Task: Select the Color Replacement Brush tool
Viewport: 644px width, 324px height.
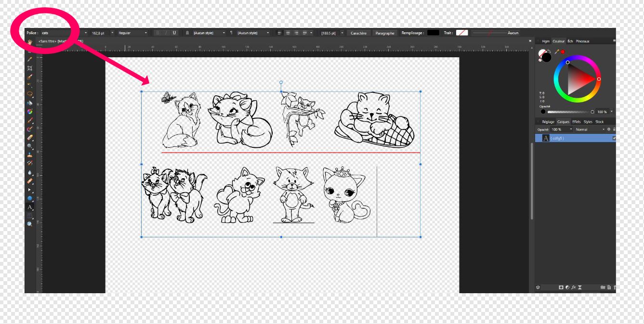Action: coord(29,130)
